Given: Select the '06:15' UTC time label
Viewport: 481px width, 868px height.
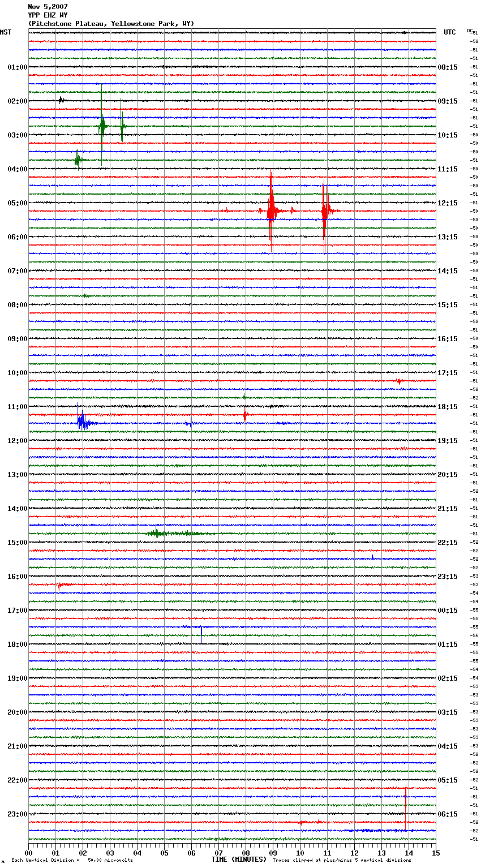Looking at the screenshot, I should (448, 814).
